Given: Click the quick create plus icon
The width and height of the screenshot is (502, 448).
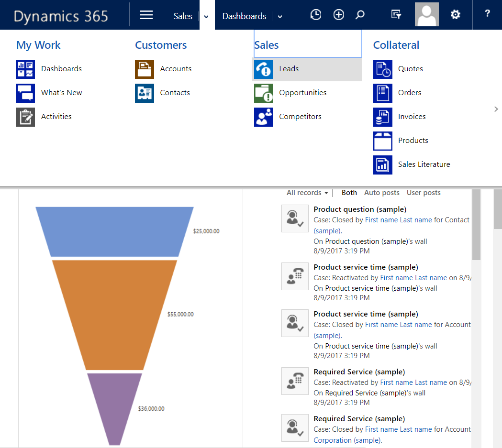Looking at the screenshot, I should pyautogui.click(x=338, y=15).
